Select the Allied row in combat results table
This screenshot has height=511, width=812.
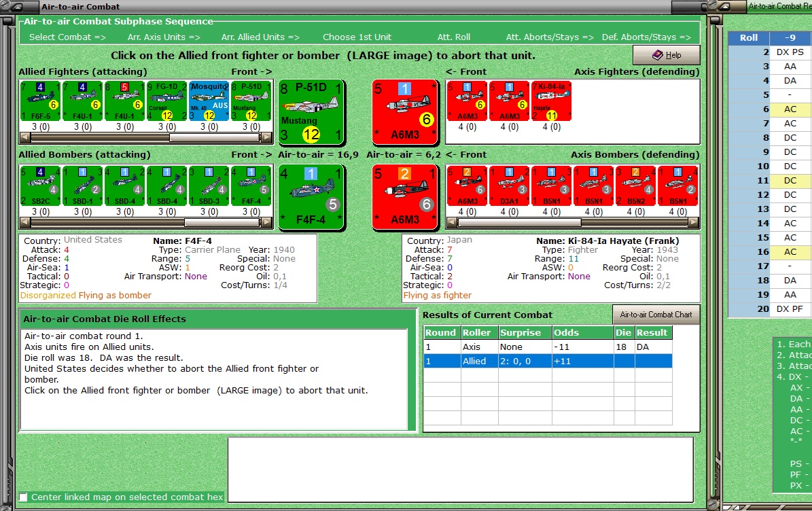(548, 361)
